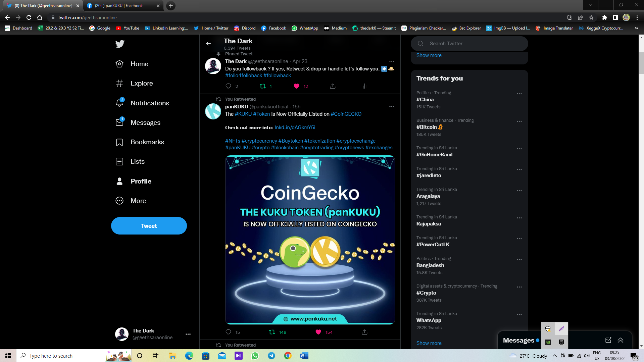Image resolution: width=644 pixels, height=362 pixels.
Task: Click the blue Tweet button
Action: click(x=149, y=226)
